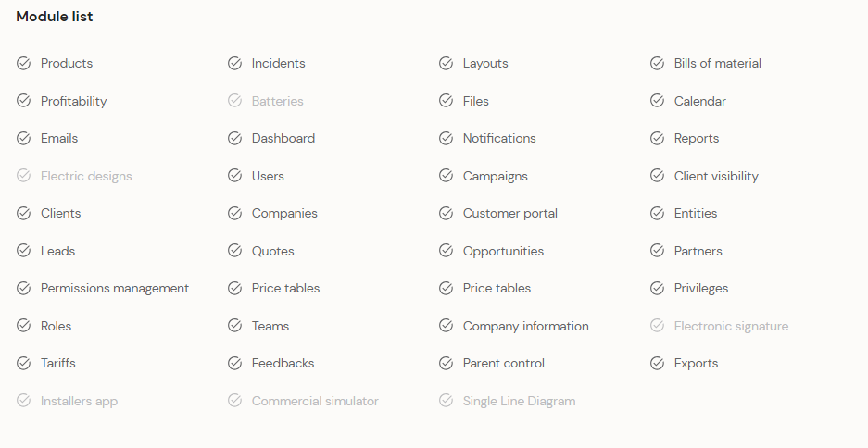
Task: Click the check icon beside Quotes
Action: pyautogui.click(x=234, y=251)
